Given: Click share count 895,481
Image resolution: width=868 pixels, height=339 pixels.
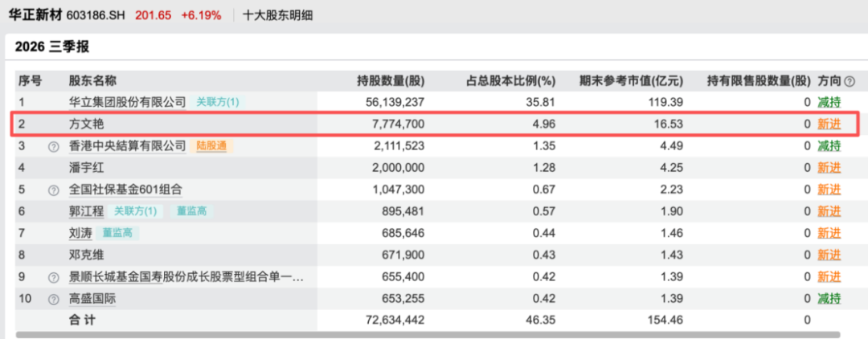Looking at the screenshot, I should 402,211.
